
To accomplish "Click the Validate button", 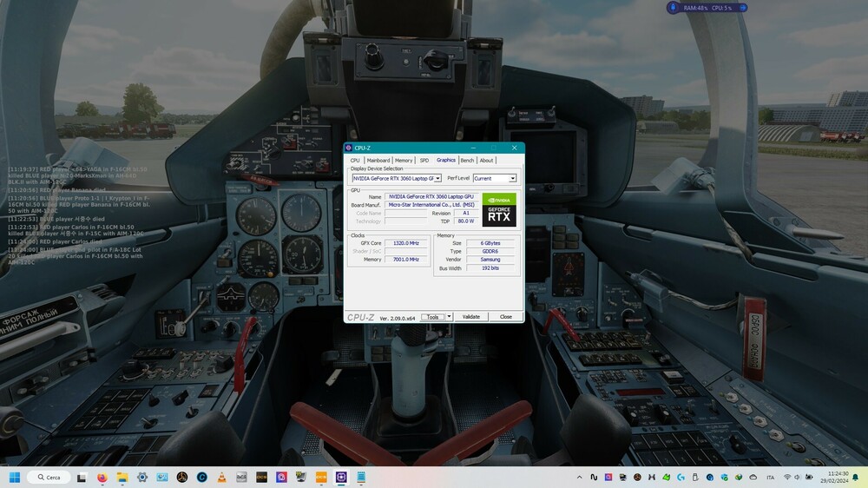I will point(471,317).
